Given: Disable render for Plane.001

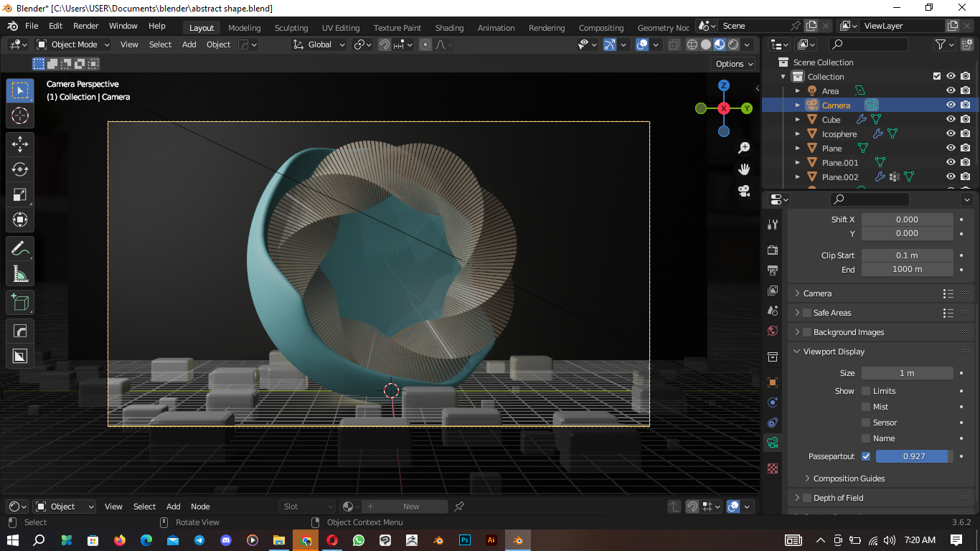Looking at the screenshot, I should pos(966,163).
